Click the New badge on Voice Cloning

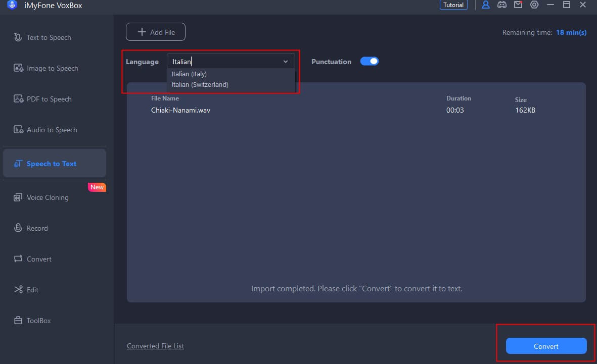click(x=97, y=187)
